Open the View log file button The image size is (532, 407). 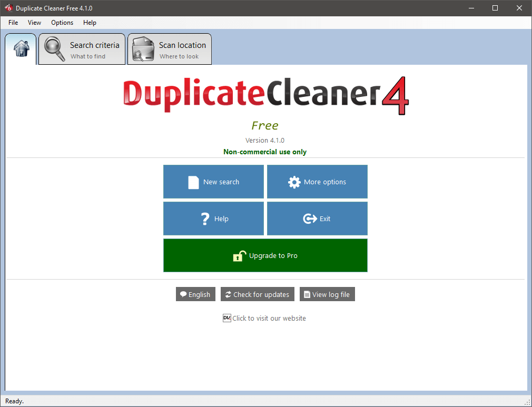coord(327,294)
